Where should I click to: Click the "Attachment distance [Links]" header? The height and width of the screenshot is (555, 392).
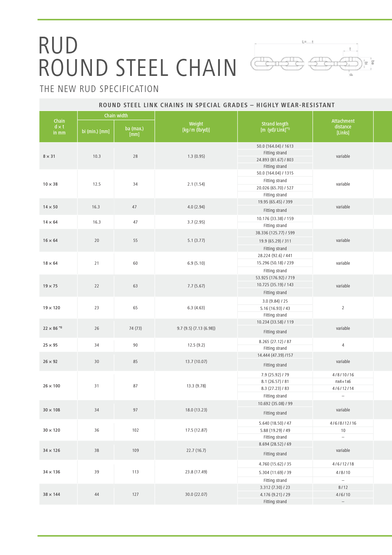click(343, 127)
